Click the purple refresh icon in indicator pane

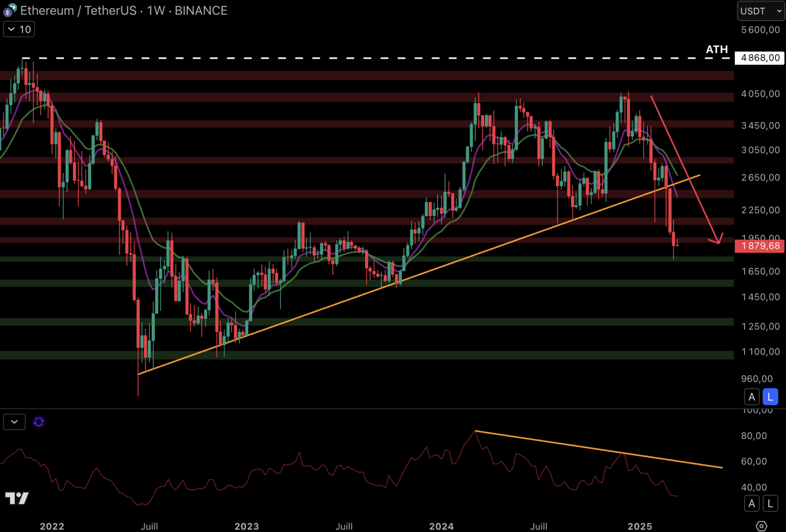[x=38, y=422]
